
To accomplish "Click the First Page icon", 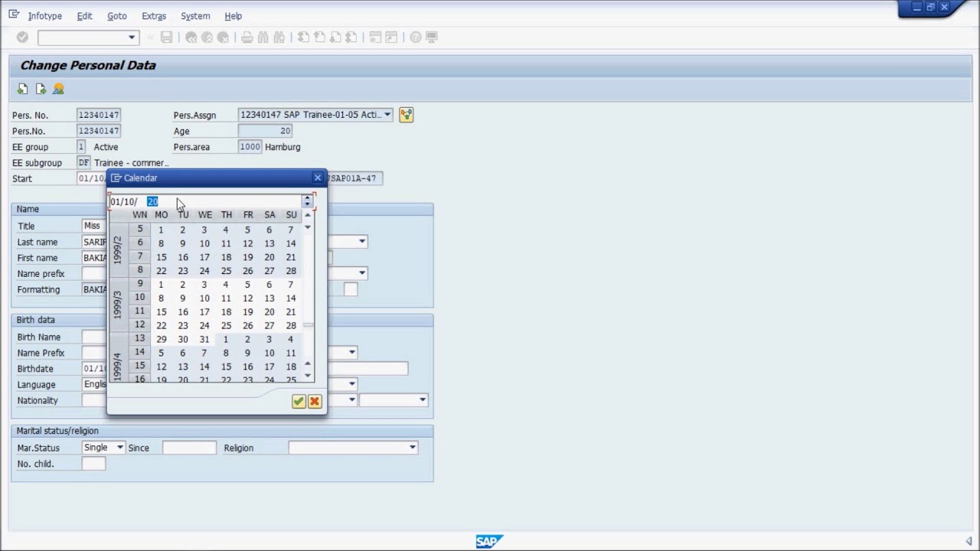I will coord(303,37).
